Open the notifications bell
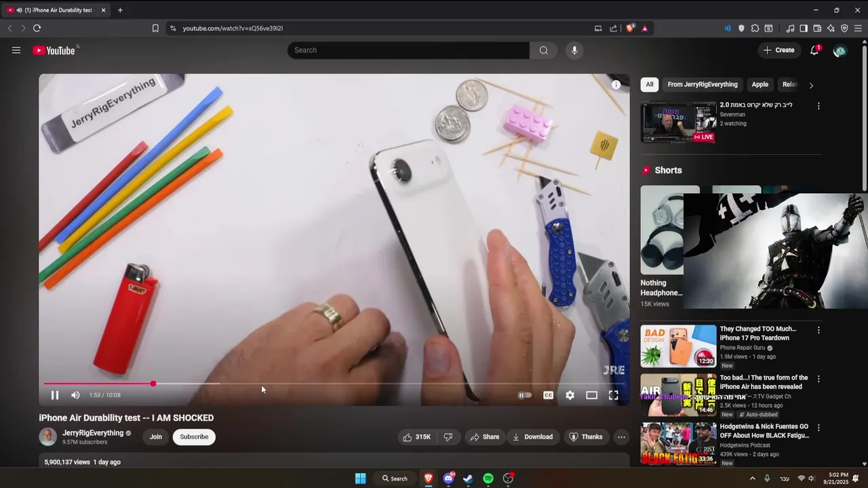The width and height of the screenshot is (868, 488). 814,50
